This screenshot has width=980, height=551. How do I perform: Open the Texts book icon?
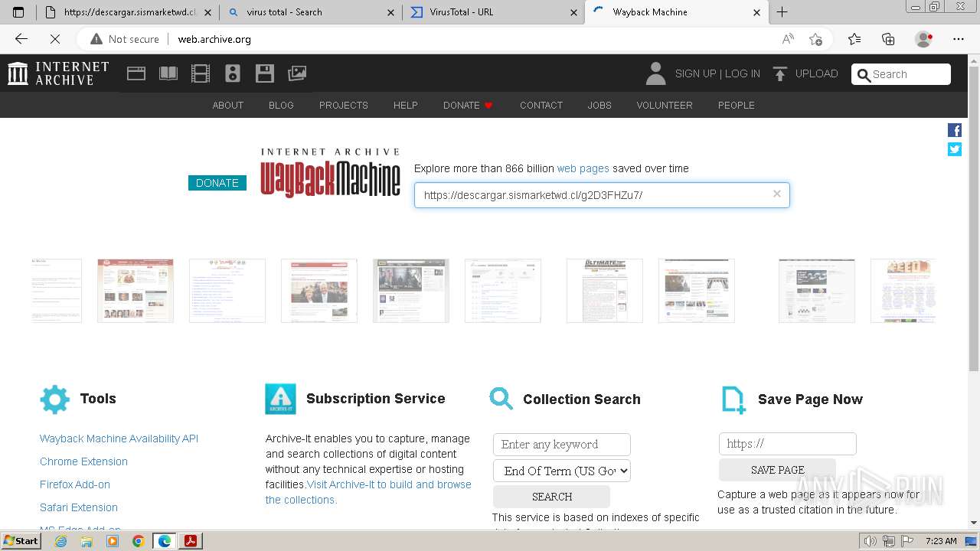coord(168,73)
